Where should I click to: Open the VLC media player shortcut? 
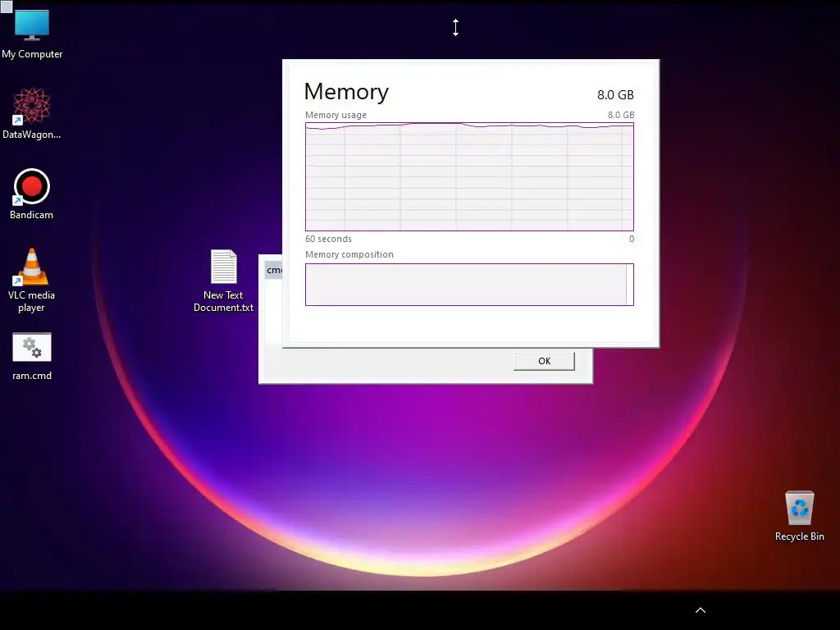tap(32, 281)
